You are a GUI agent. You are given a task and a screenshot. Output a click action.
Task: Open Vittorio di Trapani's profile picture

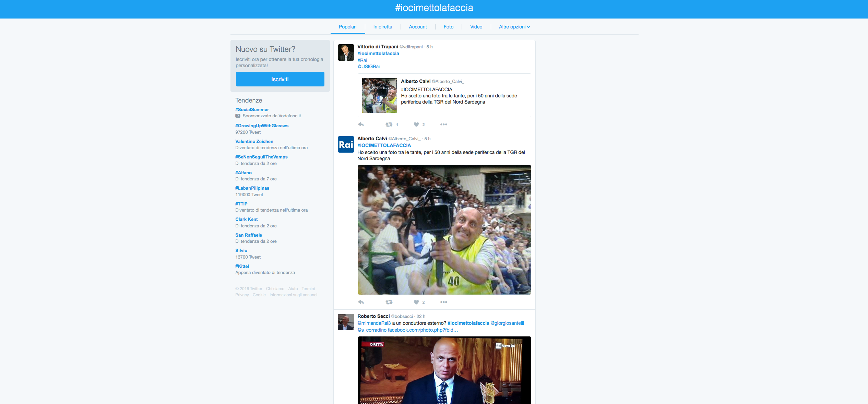point(346,53)
